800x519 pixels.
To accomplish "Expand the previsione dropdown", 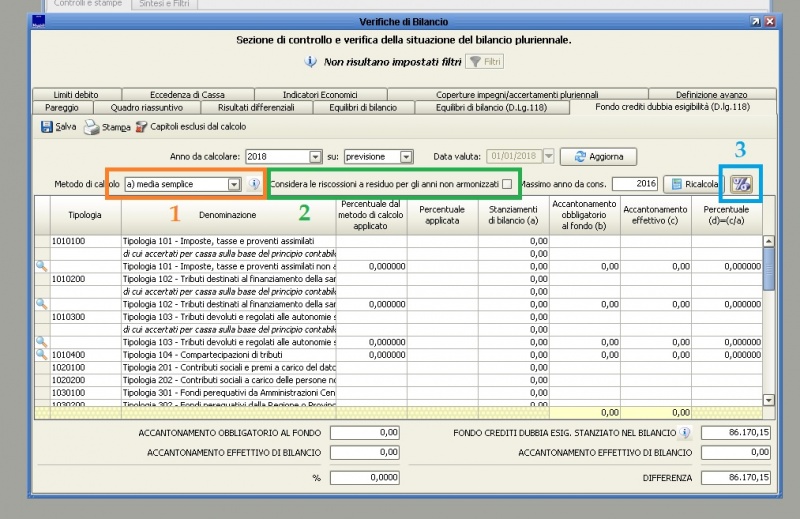I will (x=406, y=157).
